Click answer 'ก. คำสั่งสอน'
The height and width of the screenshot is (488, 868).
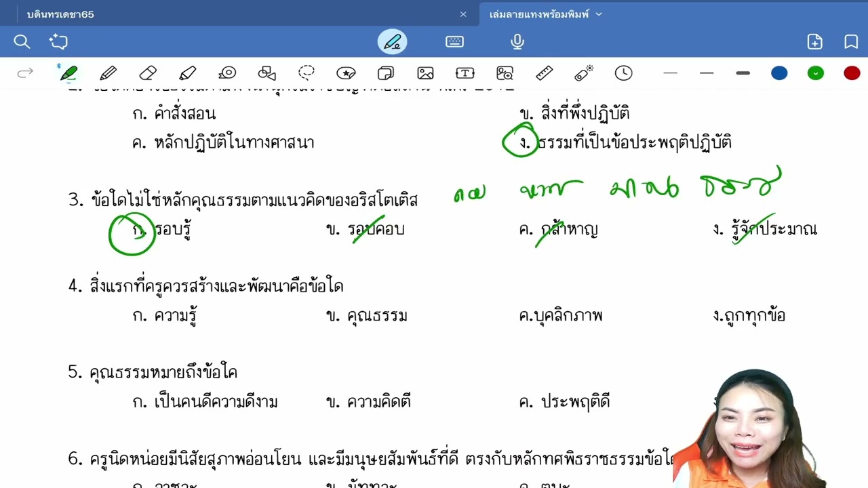click(174, 114)
